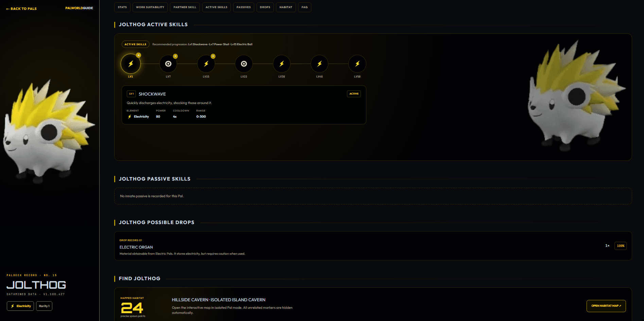Screen dimensions: 644x321
Task: Click the 1× drop quantity
Action: pyautogui.click(x=607, y=246)
